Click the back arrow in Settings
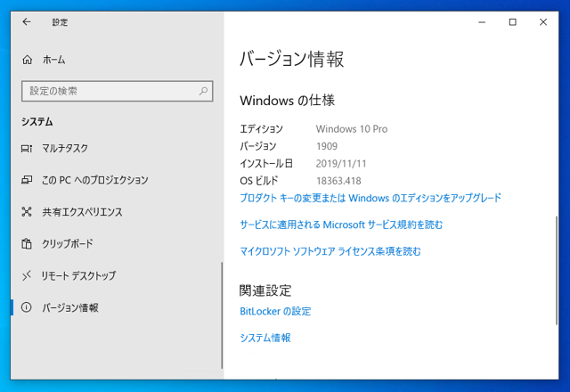570x392 pixels. 27,22
